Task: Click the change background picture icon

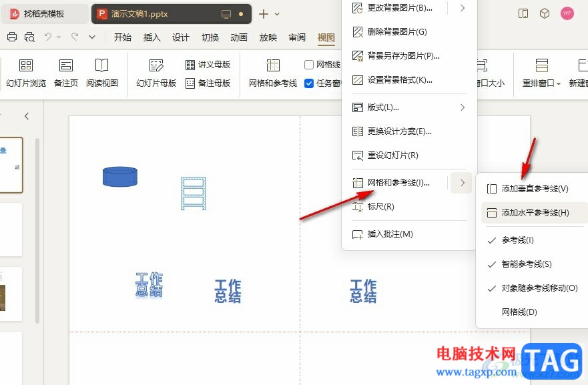Action: (358, 8)
